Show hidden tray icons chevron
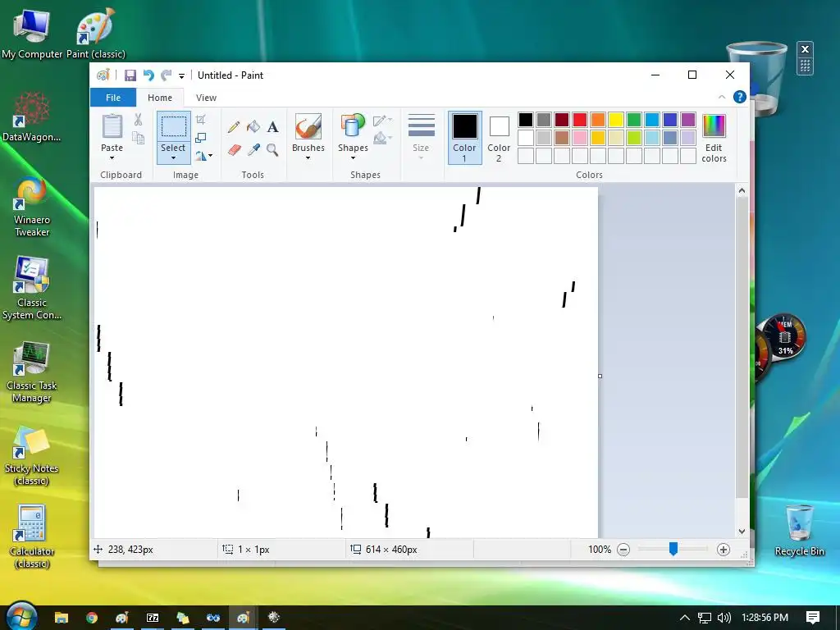Screen dimensions: 840x630 (x=685, y=618)
